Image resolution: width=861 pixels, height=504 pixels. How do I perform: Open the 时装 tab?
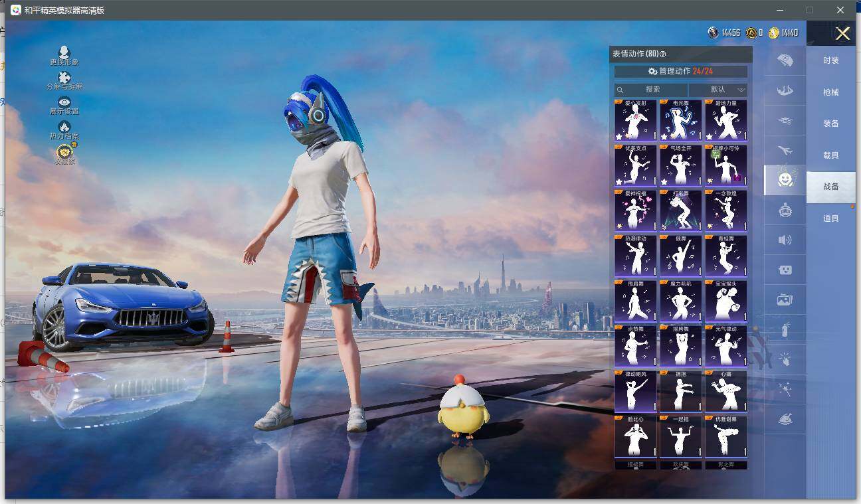pos(831,60)
